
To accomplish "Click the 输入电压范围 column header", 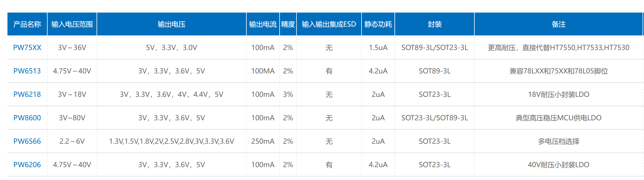I will pos(72,24).
